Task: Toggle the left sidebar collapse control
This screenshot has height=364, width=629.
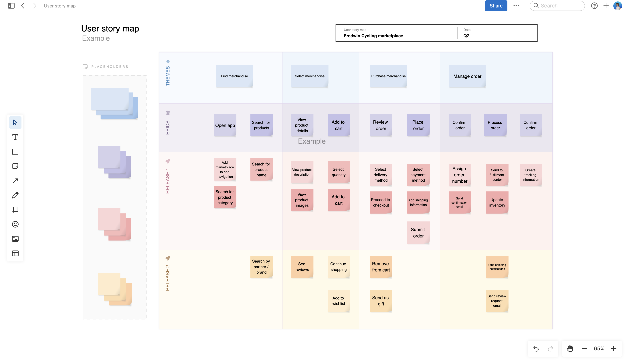Action: point(11,5)
